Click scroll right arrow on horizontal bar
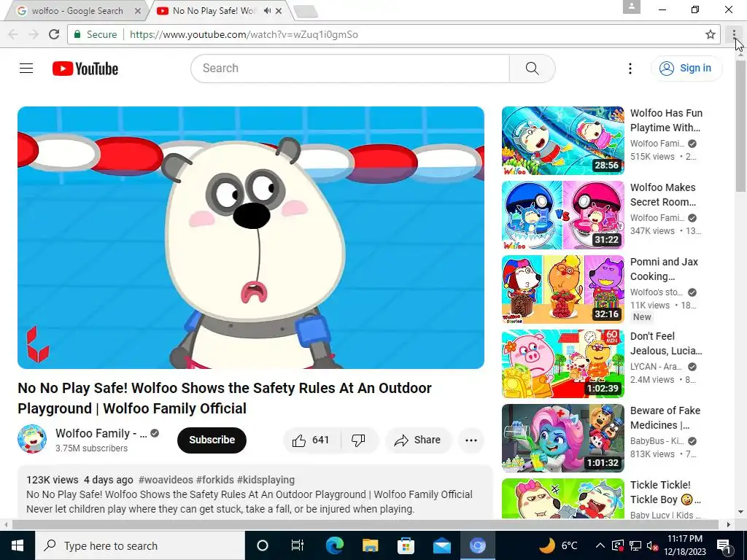 point(729,524)
